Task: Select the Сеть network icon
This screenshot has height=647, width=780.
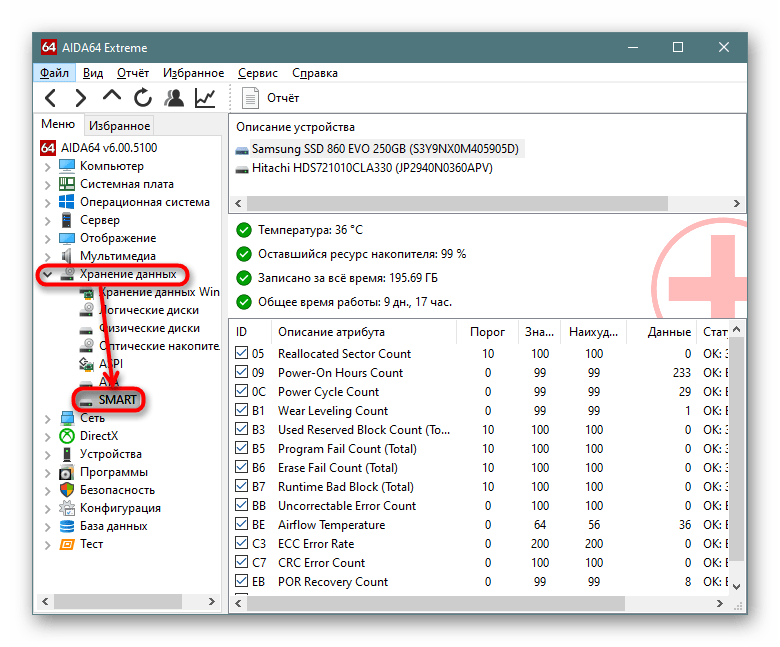Action: (x=67, y=418)
